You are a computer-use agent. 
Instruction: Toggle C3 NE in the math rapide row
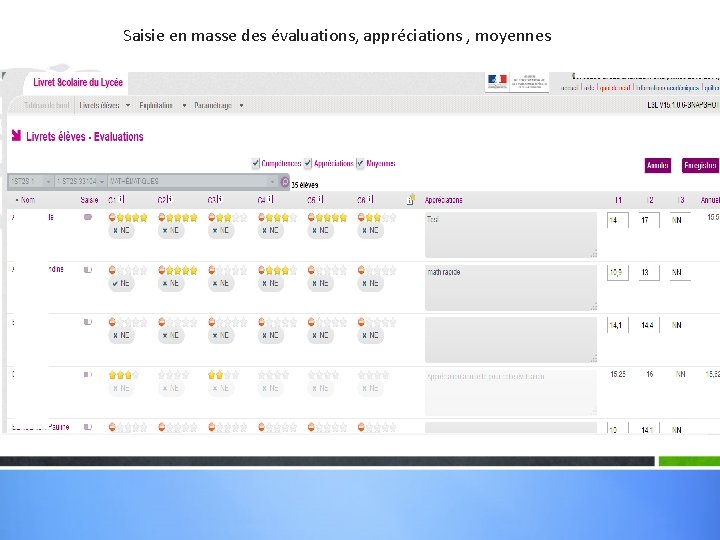[221, 283]
